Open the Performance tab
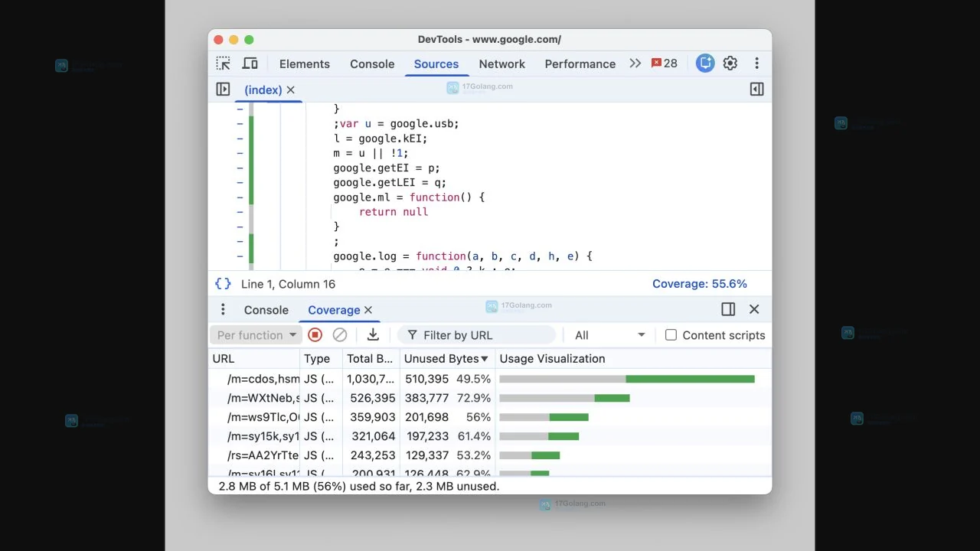This screenshot has width=980, height=551. [580, 64]
